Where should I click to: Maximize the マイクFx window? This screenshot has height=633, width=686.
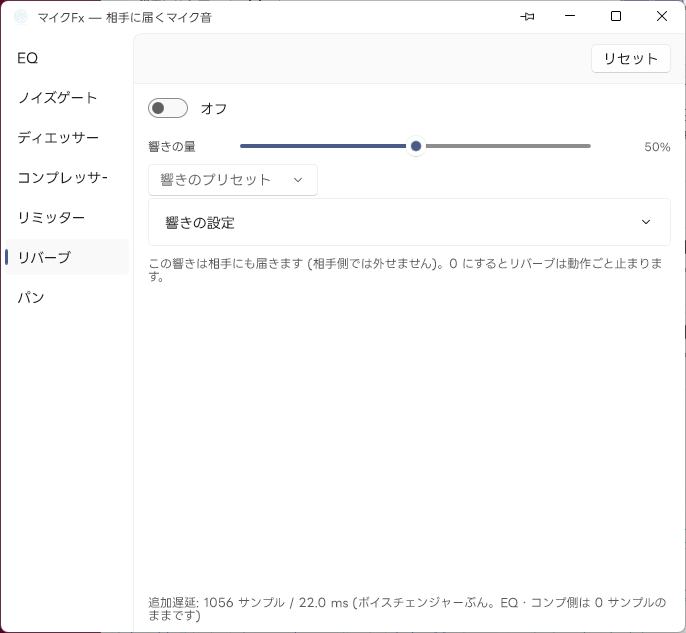point(616,16)
